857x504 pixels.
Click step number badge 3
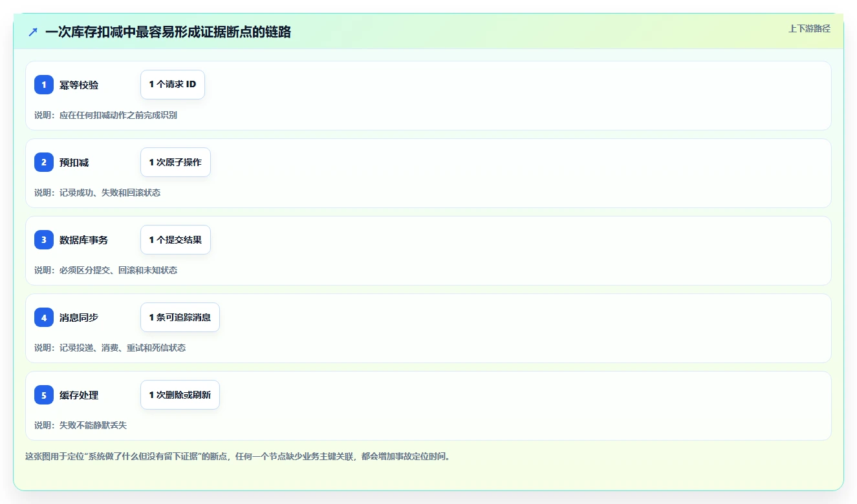coord(44,240)
